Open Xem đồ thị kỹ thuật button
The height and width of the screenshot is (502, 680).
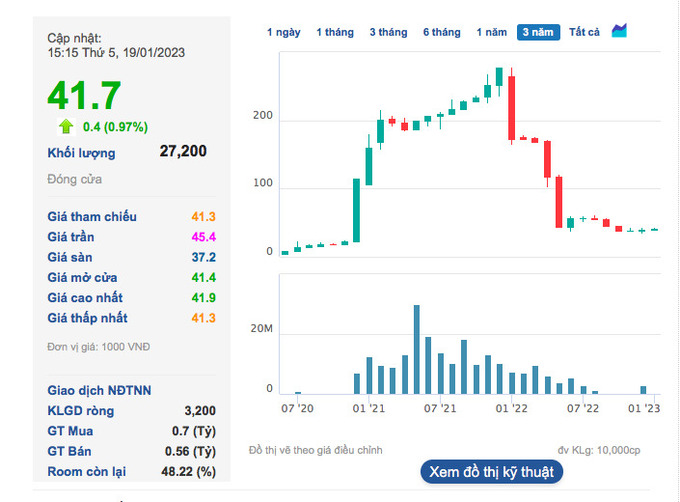coord(491,472)
